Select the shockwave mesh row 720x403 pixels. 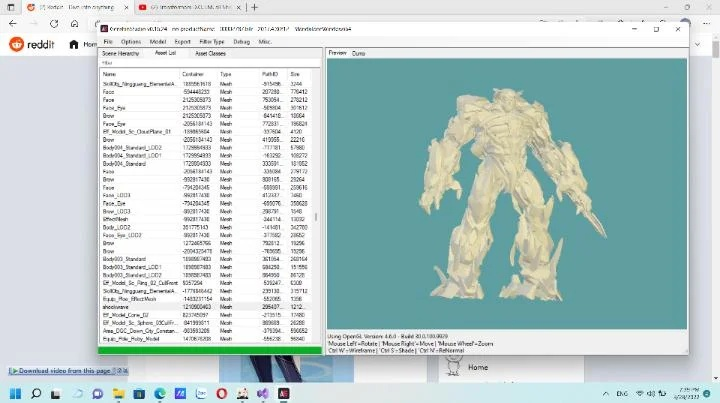[207, 307]
